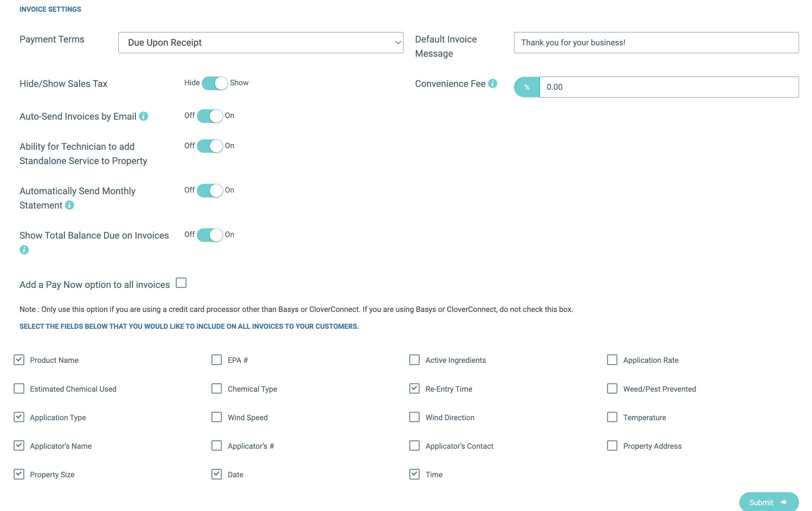Click the Default Invoice Message field

click(656, 43)
